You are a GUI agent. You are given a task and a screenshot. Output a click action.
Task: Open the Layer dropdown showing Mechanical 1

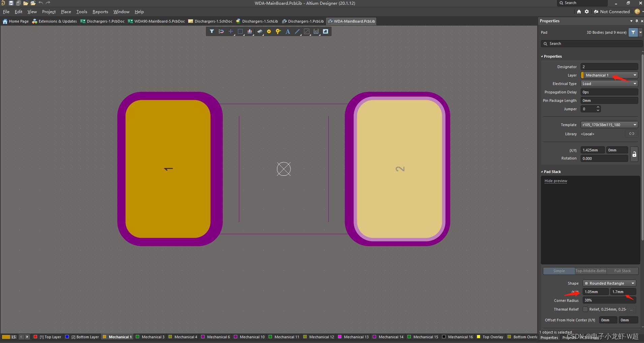tap(609, 75)
